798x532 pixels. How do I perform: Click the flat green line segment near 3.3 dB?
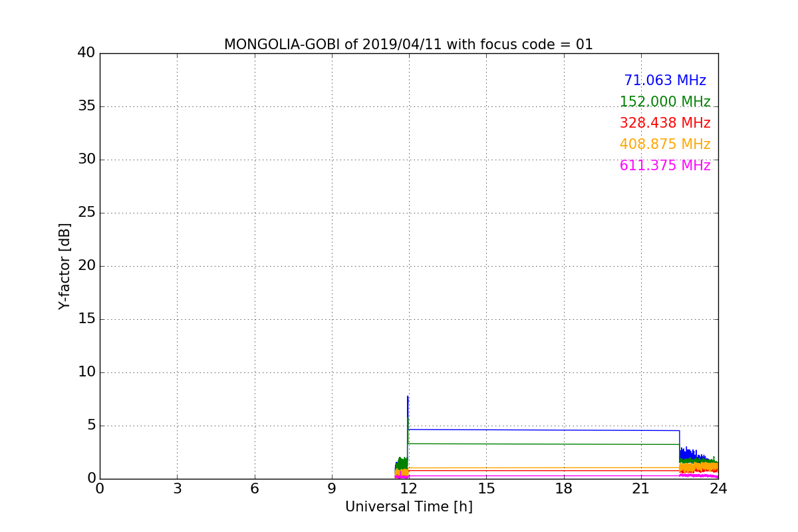point(544,444)
